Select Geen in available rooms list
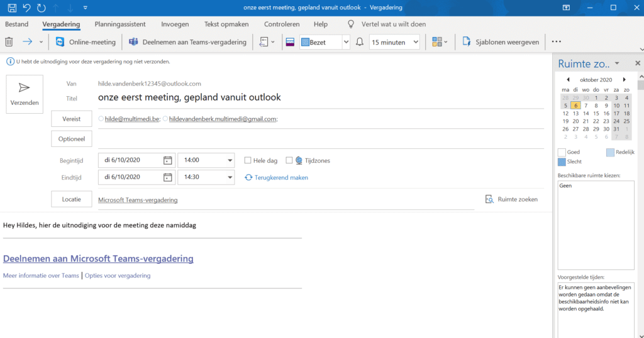This screenshot has height=338, width=644. (565, 186)
